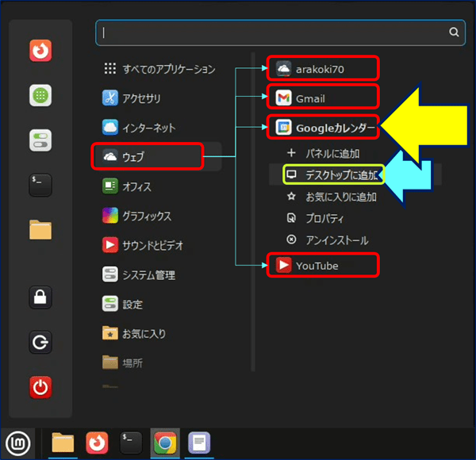Choose プロパティ in the context menu

[316, 218]
